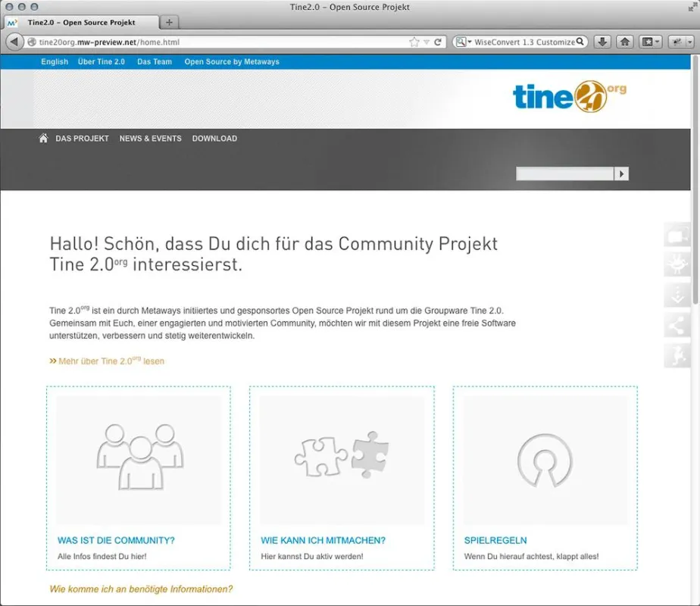Click the community people group image
Screen dimensions: 700x606
coord(139,460)
